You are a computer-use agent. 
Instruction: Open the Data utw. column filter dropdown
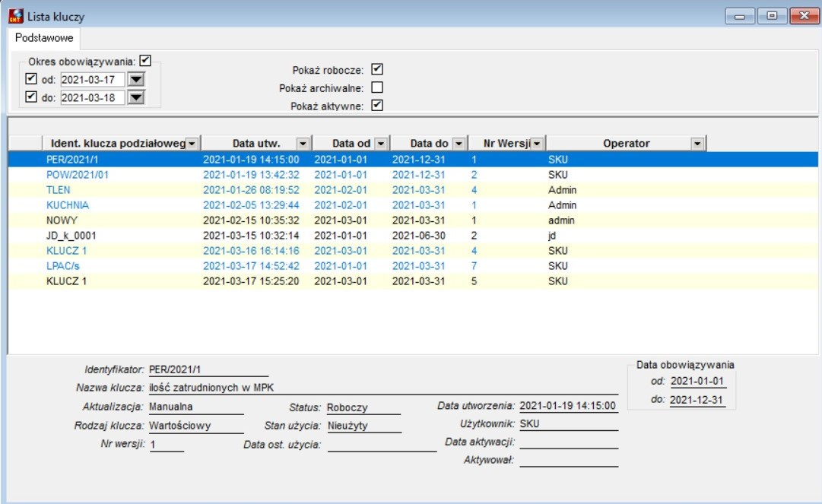pyautogui.click(x=303, y=144)
